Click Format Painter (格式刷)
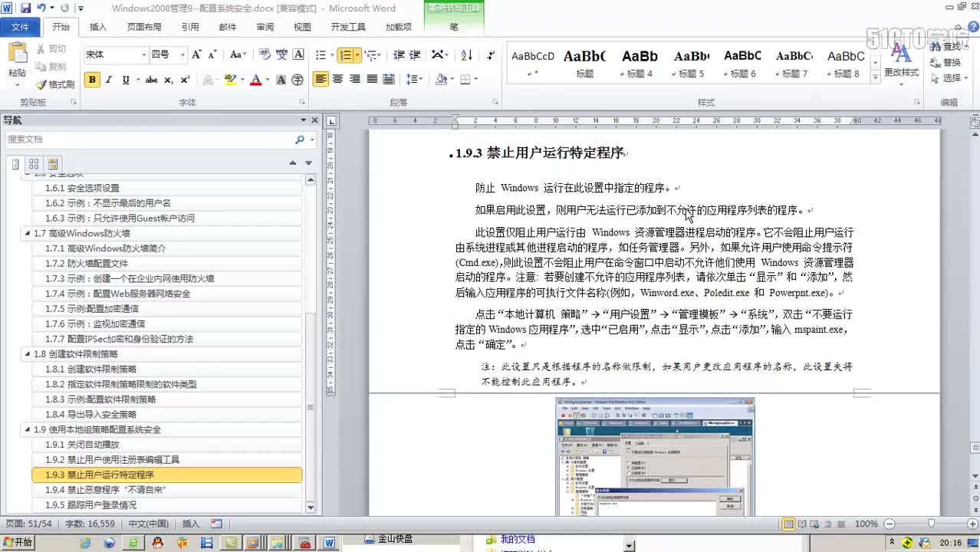The image size is (980, 552). 55,84
